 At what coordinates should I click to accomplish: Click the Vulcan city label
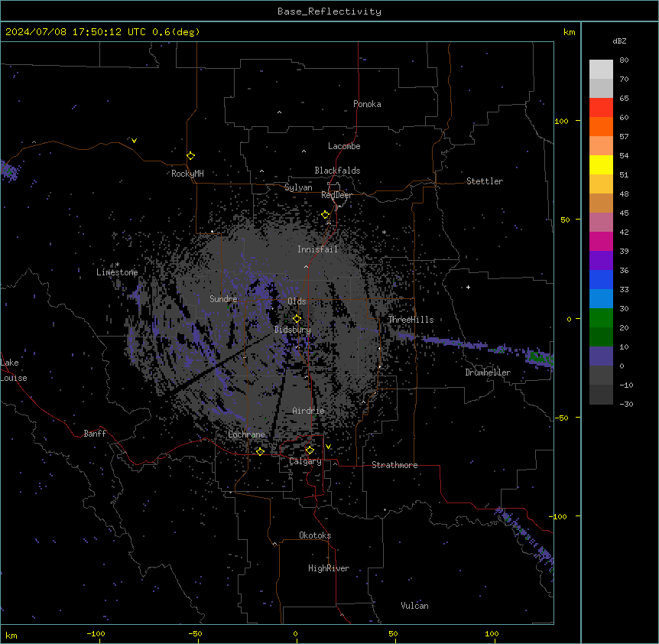414,606
